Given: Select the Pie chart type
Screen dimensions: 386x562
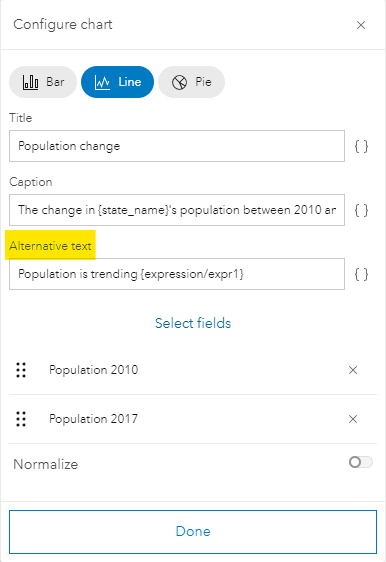Looking at the screenshot, I should click(191, 82).
